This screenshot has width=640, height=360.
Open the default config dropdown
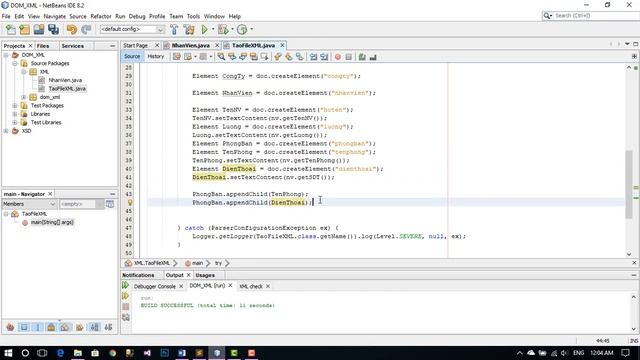[x=132, y=29]
